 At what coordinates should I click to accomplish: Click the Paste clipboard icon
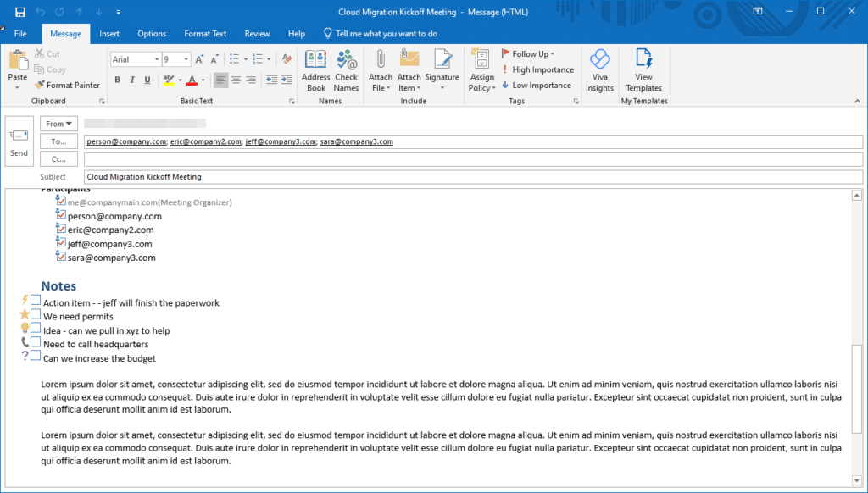point(18,61)
